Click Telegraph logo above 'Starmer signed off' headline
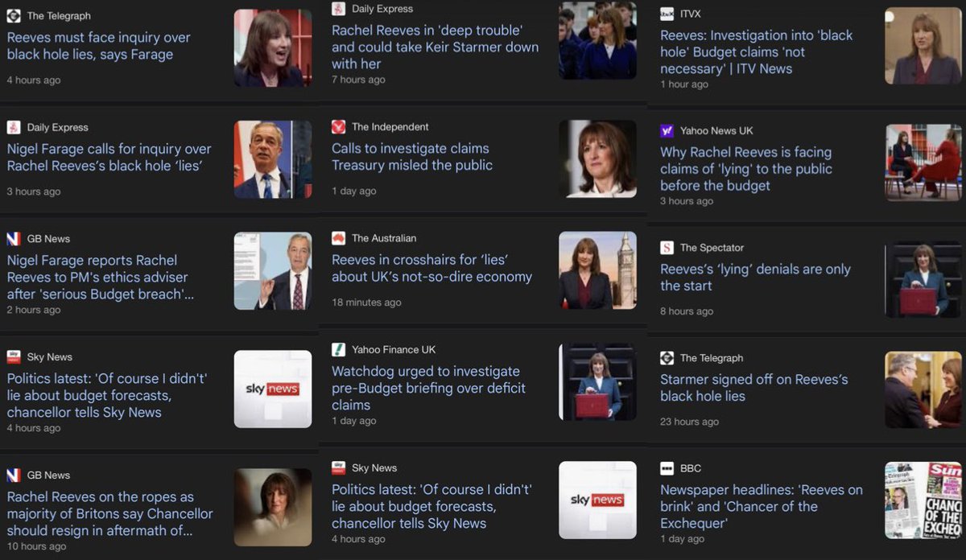This screenshot has width=966, height=560. click(667, 358)
